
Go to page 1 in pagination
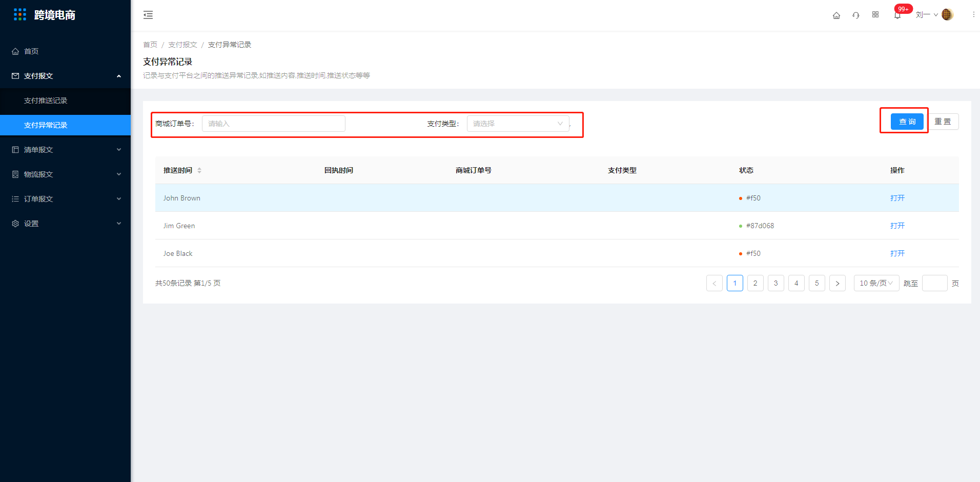[x=735, y=283]
